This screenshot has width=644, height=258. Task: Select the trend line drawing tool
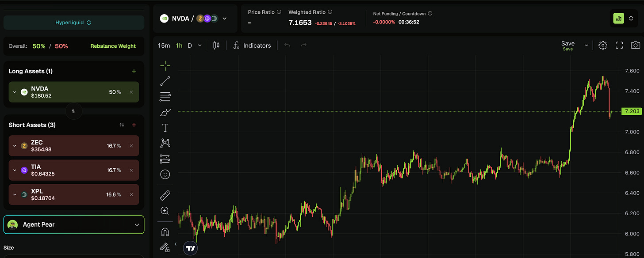(x=165, y=81)
